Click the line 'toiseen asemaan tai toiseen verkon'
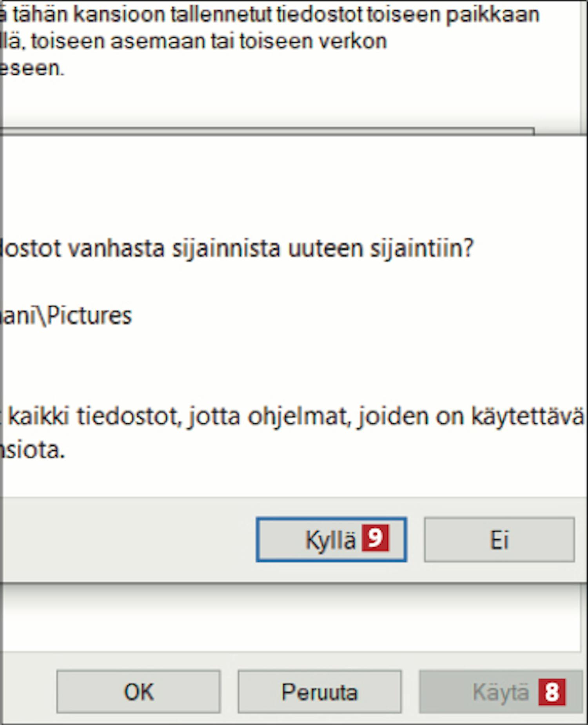 [209, 41]
